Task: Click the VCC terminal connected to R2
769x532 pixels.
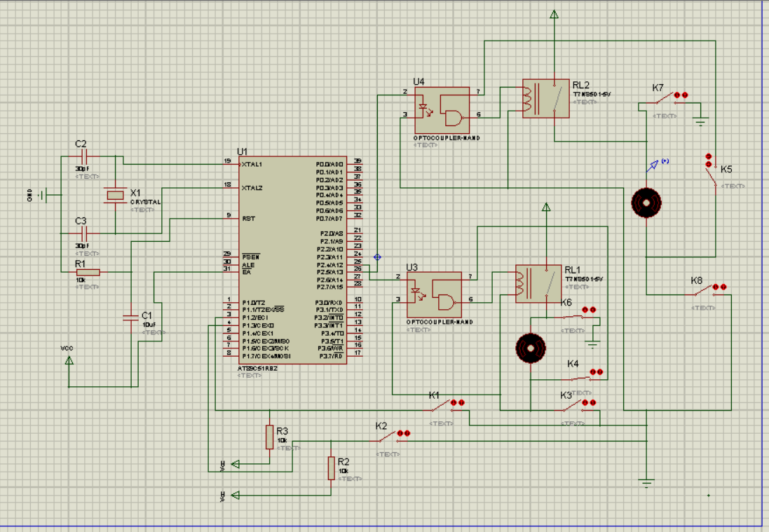Action: coord(235,496)
